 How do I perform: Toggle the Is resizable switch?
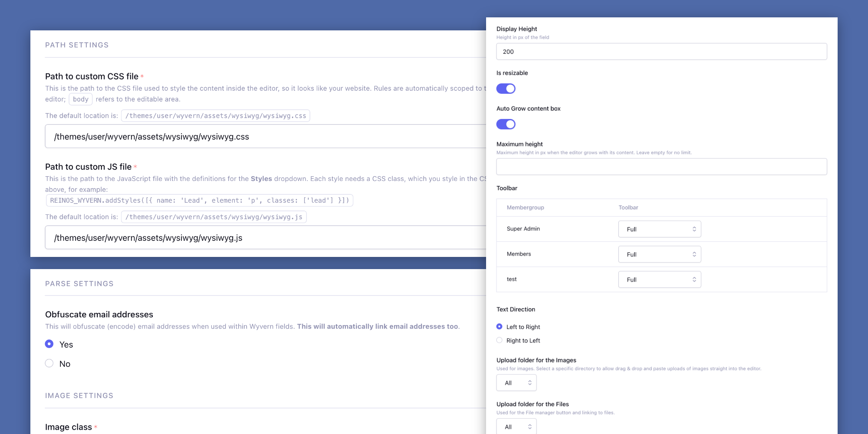tap(506, 89)
